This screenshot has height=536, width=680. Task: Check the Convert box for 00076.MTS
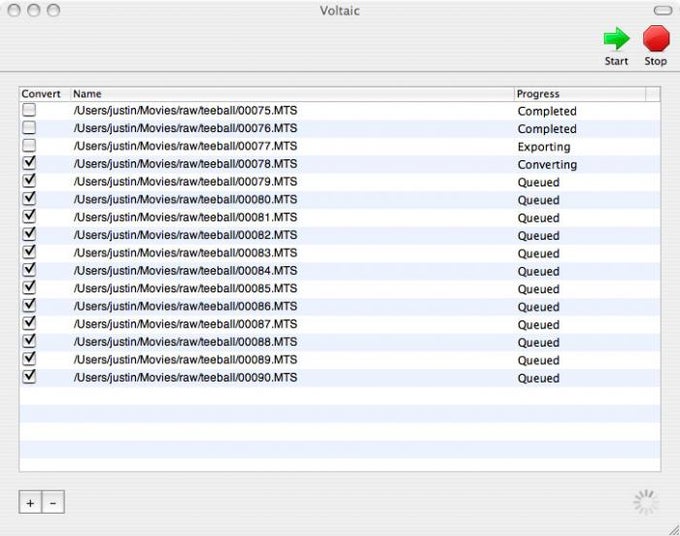(x=29, y=128)
